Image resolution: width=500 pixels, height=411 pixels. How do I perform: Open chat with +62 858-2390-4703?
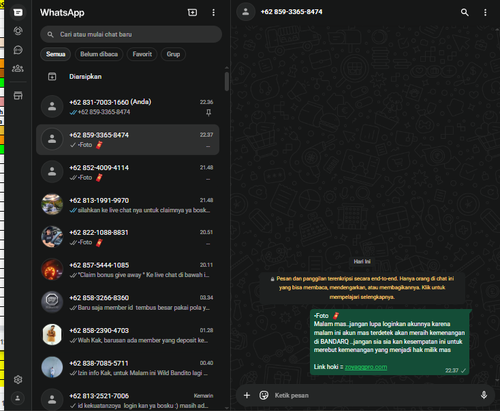(128, 335)
